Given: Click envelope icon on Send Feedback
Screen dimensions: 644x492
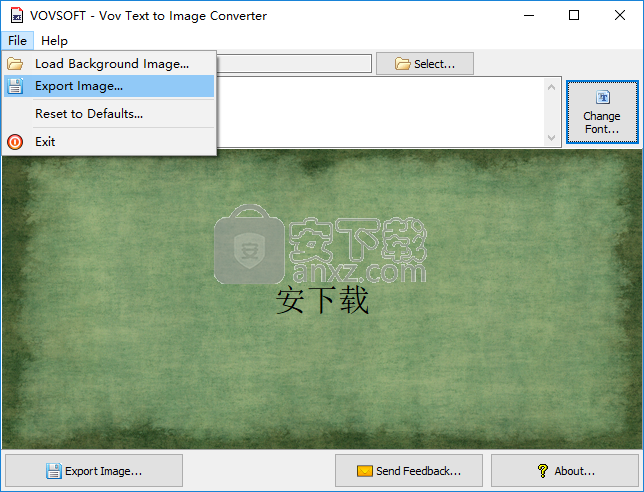Looking at the screenshot, I should [365, 471].
